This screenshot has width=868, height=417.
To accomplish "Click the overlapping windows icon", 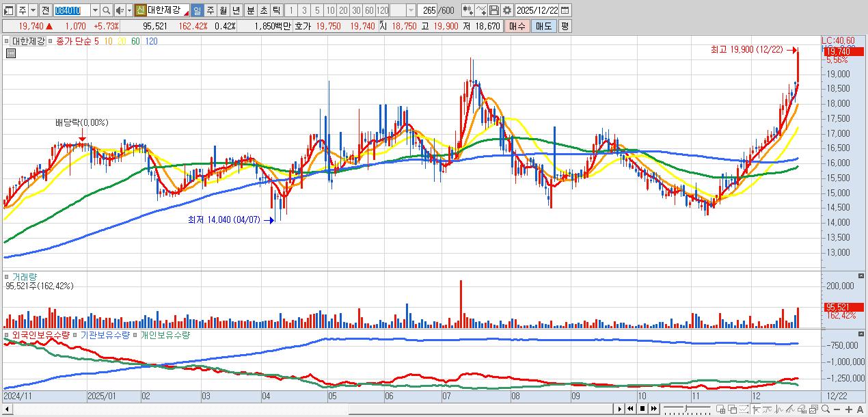I will pos(733,409).
